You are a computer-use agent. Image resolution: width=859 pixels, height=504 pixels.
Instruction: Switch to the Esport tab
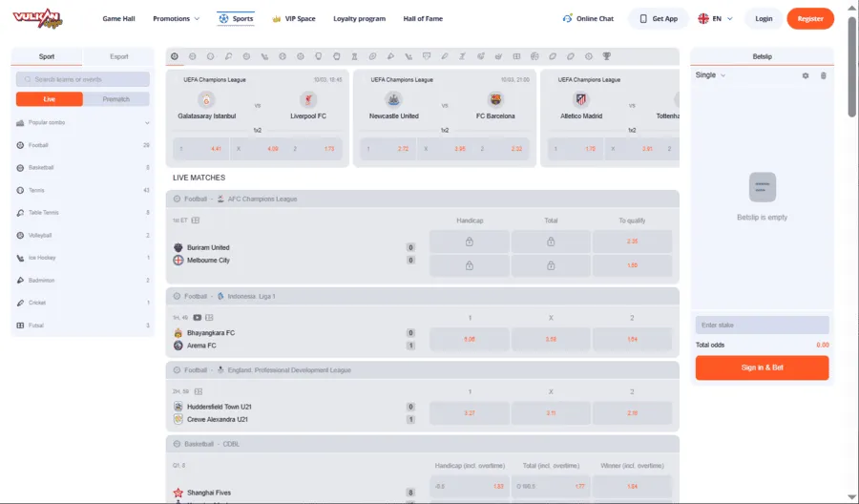click(119, 56)
